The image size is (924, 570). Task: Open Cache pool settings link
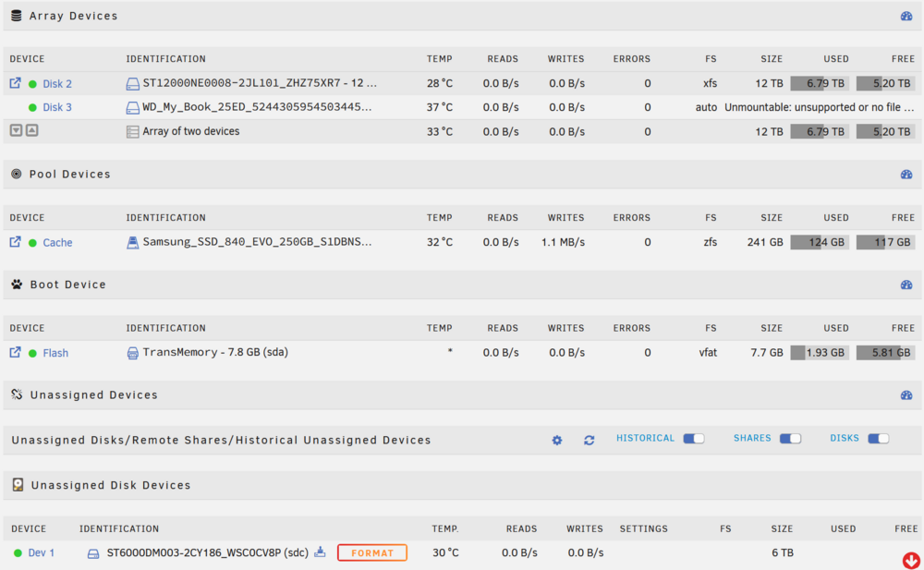57,242
